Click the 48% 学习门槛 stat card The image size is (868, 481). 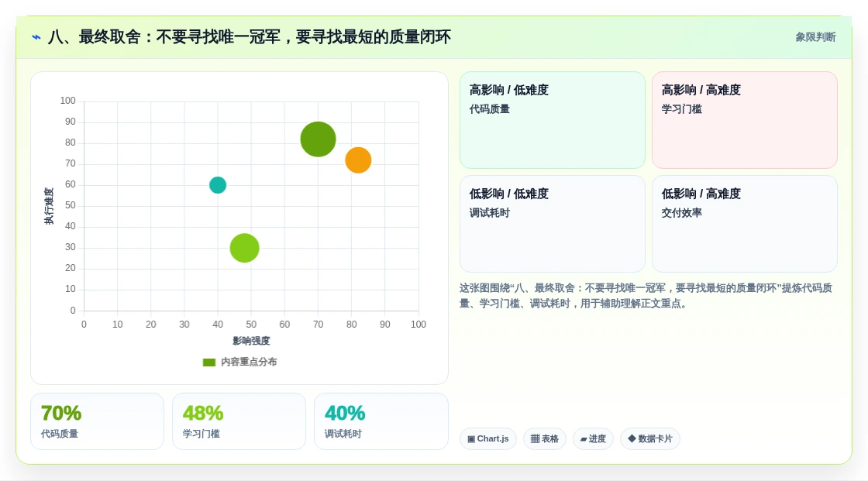pyautogui.click(x=239, y=421)
